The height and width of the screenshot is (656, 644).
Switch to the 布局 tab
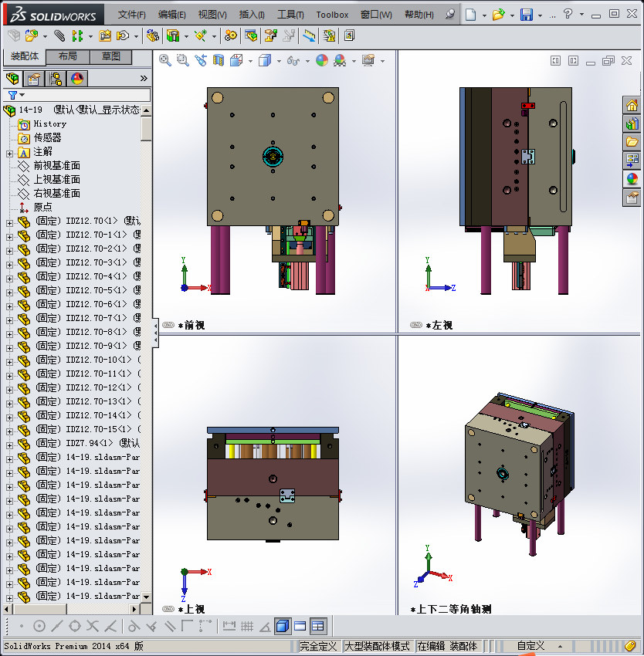(x=67, y=56)
